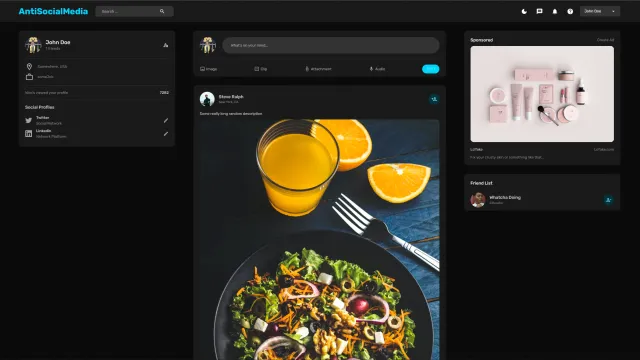Image resolution: width=640 pixels, height=360 pixels.
Task: Edit the LinkedIn social profile
Action: point(166,133)
